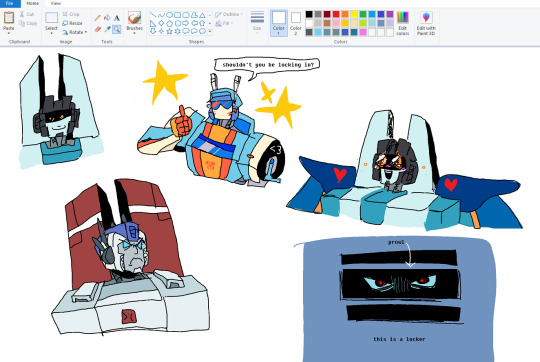This screenshot has width=540, height=362.
Task: Open the Size thickness dropdown
Action: tap(257, 22)
